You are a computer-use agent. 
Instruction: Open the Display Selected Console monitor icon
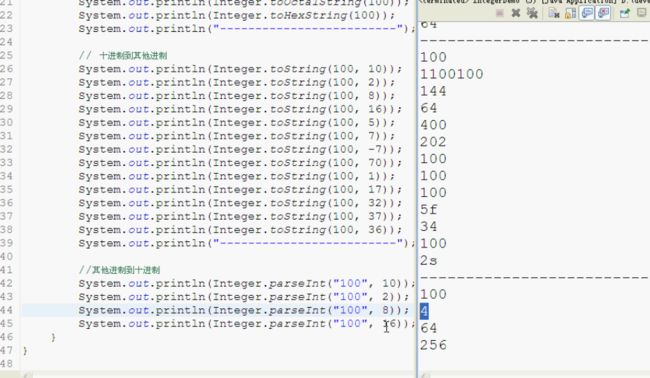[641, 13]
